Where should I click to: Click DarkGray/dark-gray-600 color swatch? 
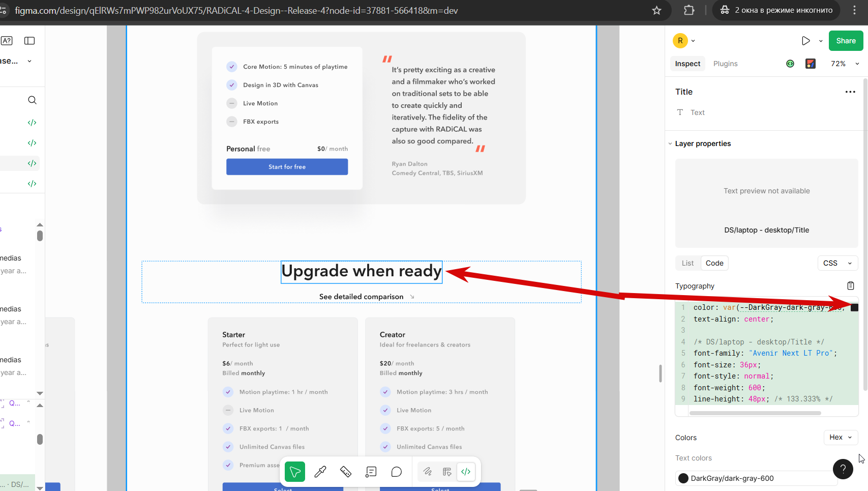[x=683, y=478]
